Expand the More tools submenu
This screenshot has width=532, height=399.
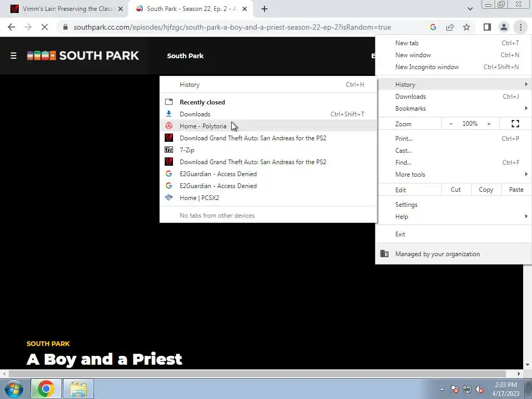(x=453, y=175)
